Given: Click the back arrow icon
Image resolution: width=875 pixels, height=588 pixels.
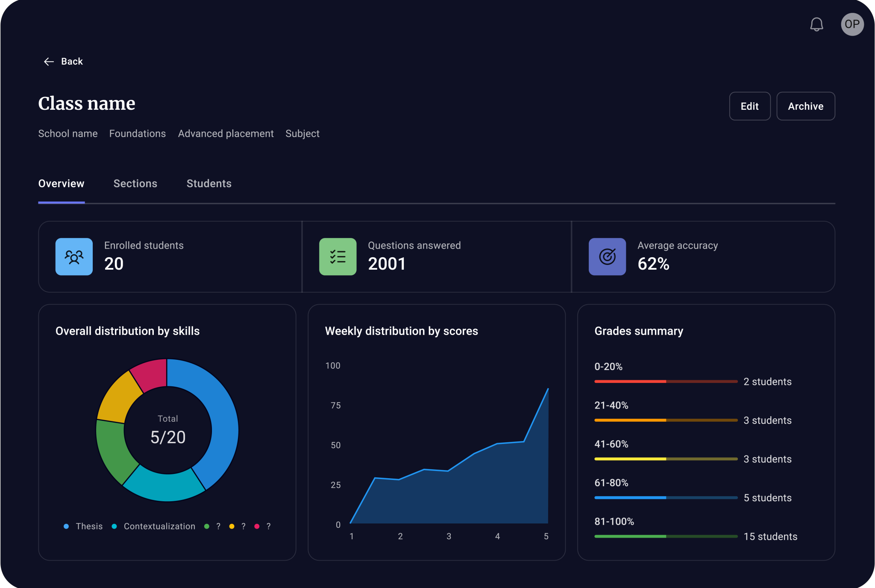Looking at the screenshot, I should coord(49,62).
